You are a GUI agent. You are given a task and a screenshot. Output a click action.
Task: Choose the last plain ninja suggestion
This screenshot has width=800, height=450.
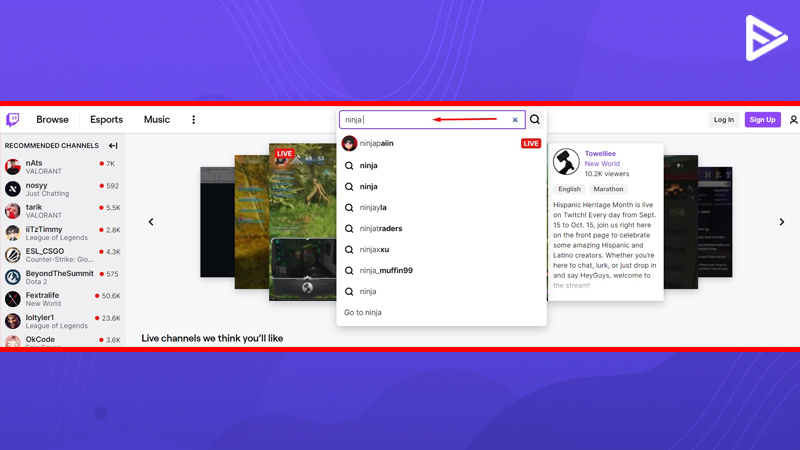tap(441, 291)
